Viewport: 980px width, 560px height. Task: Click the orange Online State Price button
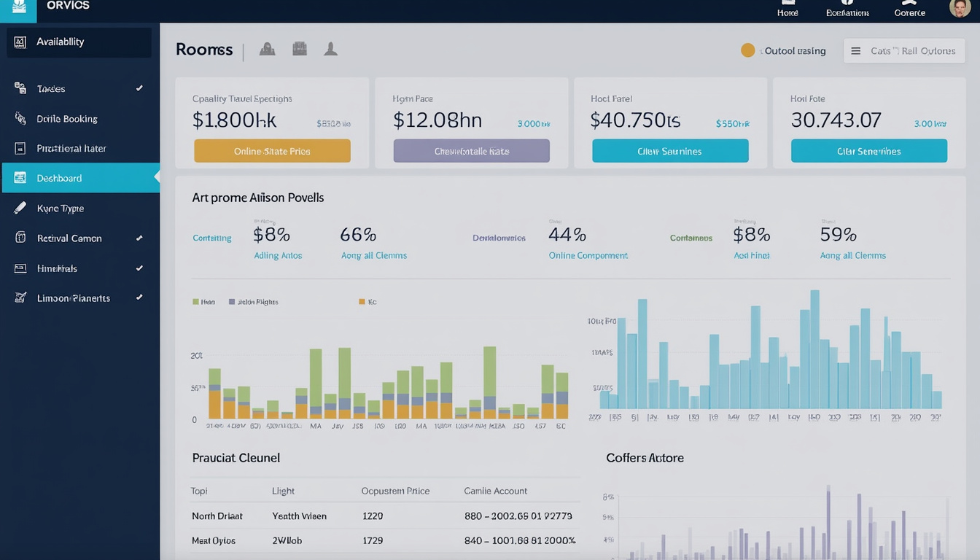[x=272, y=151]
